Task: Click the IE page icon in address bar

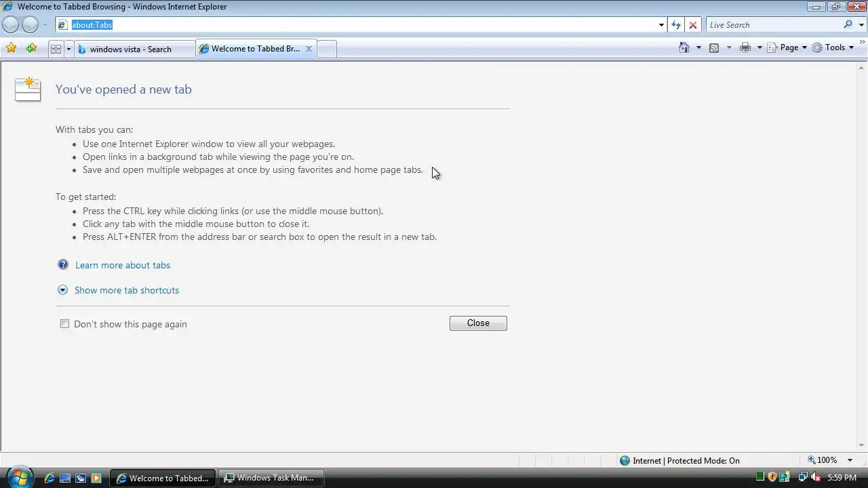Action: [63, 25]
